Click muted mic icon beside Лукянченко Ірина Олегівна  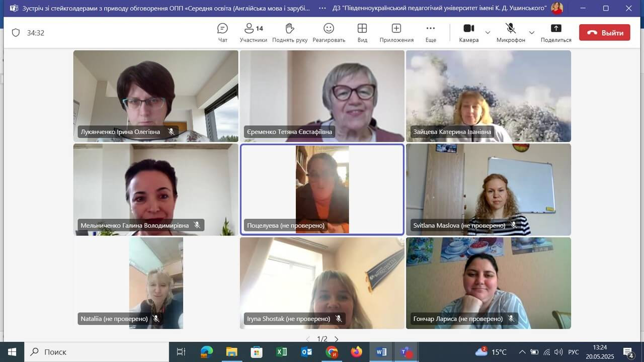click(171, 132)
